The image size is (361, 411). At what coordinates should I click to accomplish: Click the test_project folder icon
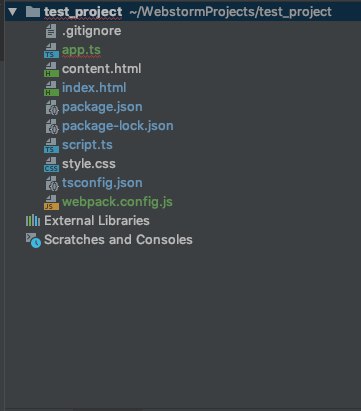pyautogui.click(x=33, y=12)
